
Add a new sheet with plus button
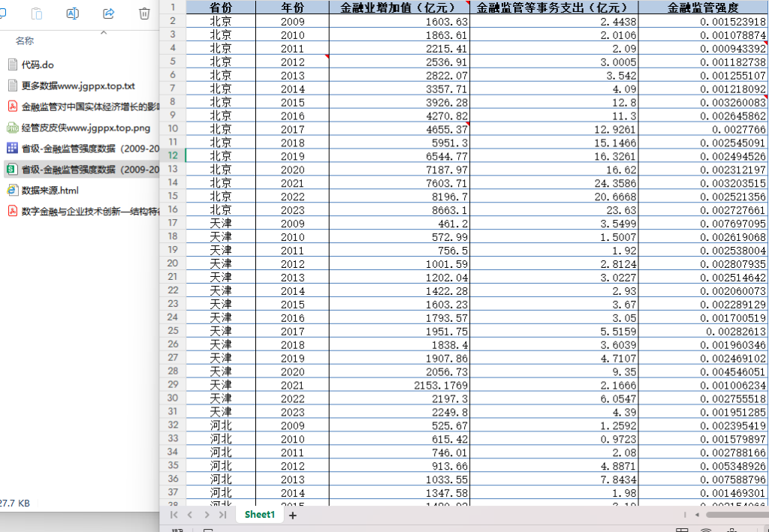[293, 515]
